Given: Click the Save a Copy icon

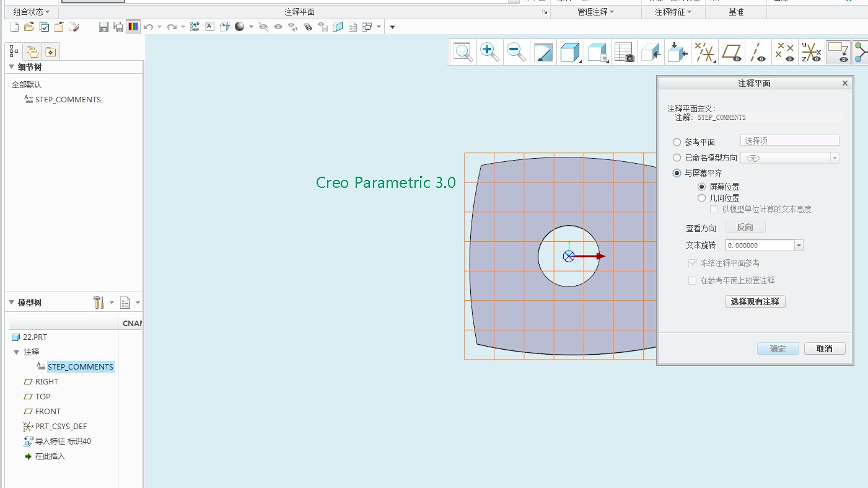Looking at the screenshot, I should pyautogui.click(x=118, y=27).
